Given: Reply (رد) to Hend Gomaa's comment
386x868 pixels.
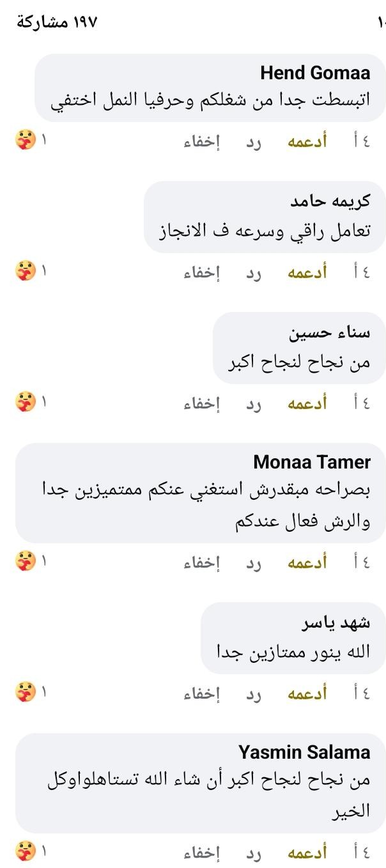Looking at the screenshot, I should (x=254, y=141).
